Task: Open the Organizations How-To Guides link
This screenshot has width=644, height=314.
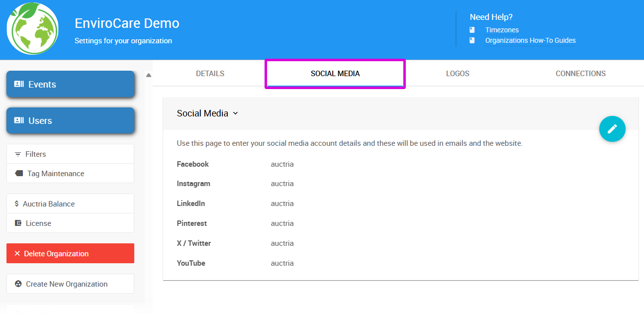Action: click(x=530, y=40)
